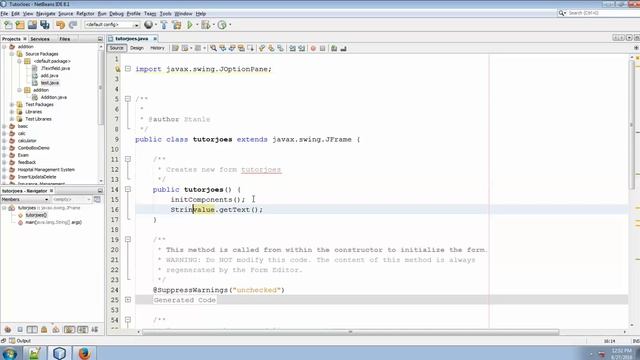
Task: Switch to History view
Action: [x=157, y=48]
